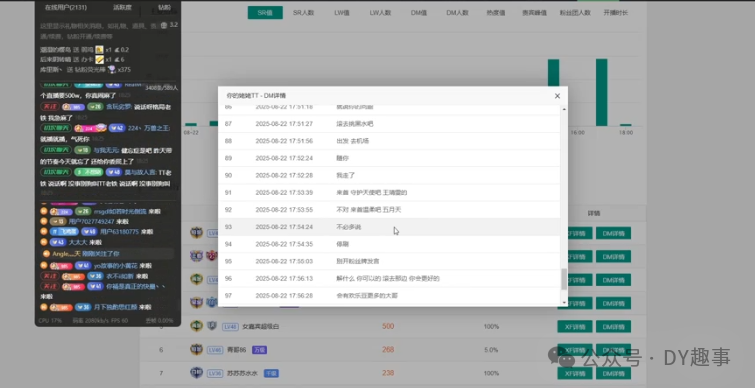This screenshot has height=388, width=755.
Task: Click row 96 timestamp 17:56:13
Action: (284, 279)
